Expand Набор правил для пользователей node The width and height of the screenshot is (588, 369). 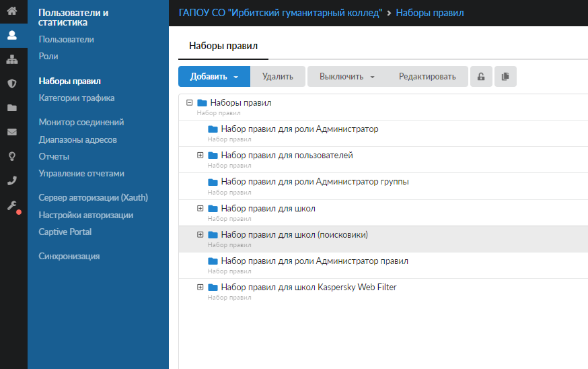pyautogui.click(x=200, y=155)
